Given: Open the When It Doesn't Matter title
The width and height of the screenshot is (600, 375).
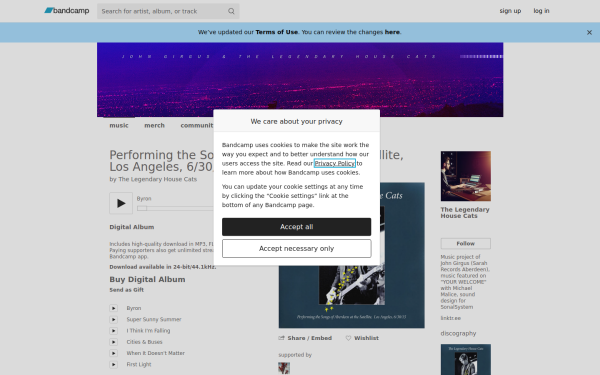Looking at the screenshot, I should point(156,353).
